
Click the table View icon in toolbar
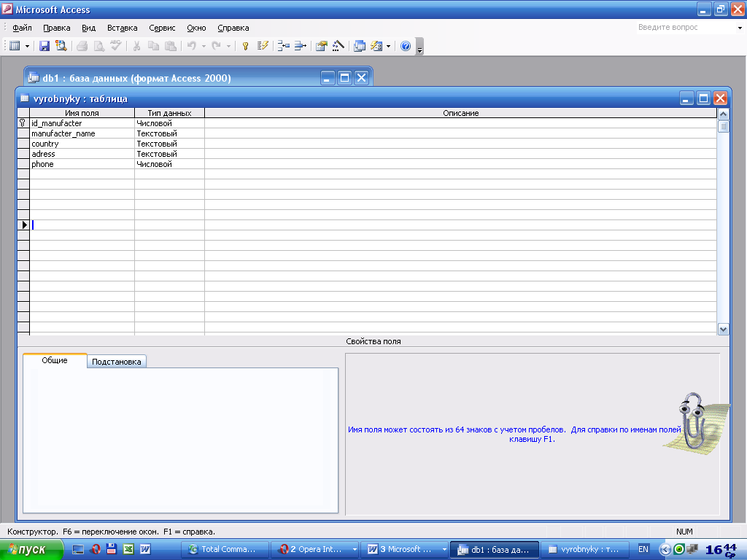pos(15,46)
